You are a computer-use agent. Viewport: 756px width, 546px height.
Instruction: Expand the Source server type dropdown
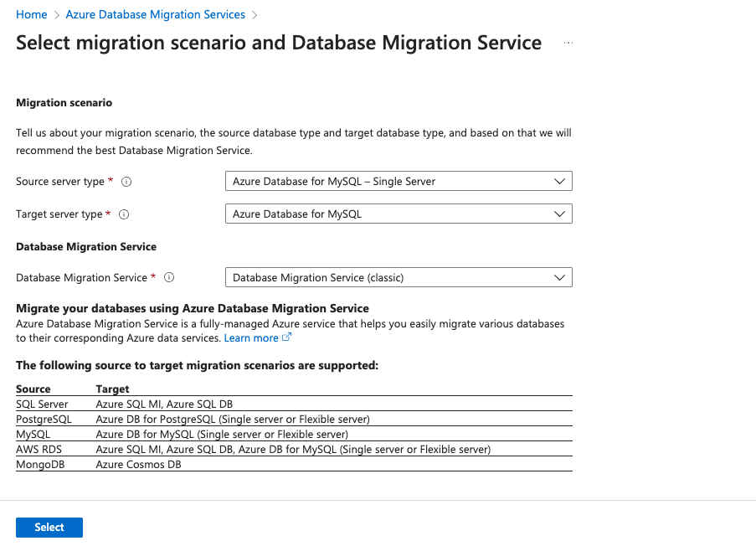coord(399,181)
